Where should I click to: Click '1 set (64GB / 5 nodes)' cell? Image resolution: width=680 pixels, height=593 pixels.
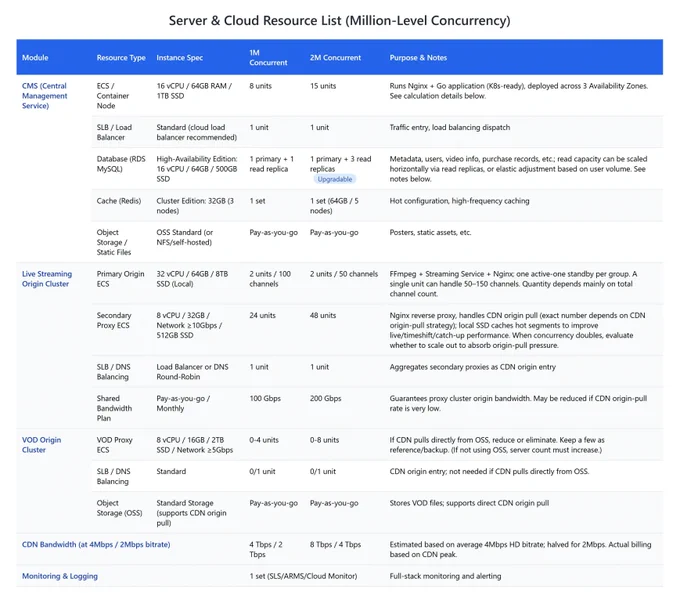(334, 206)
